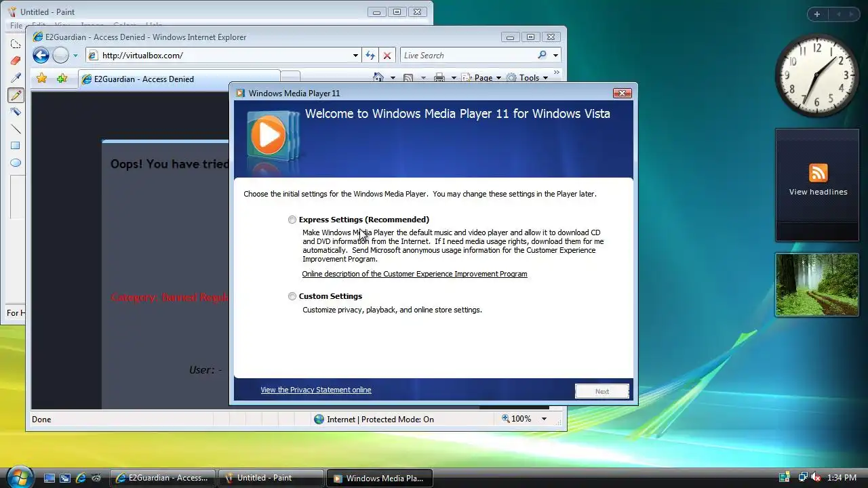Open Customer Experience Improvement Program description link
Viewport: 868px width, 488px height.
(x=414, y=274)
